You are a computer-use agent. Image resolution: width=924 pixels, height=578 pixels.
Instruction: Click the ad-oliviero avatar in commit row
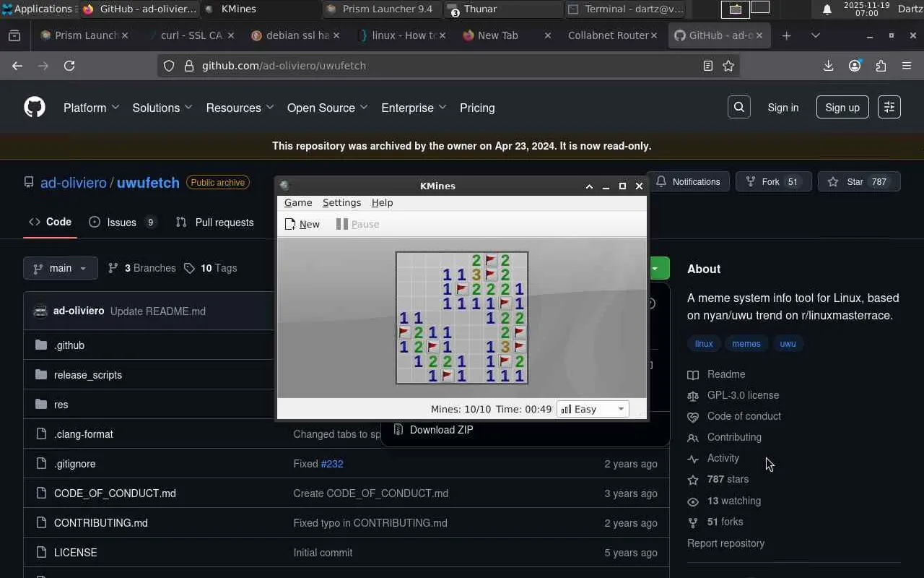(40, 311)
